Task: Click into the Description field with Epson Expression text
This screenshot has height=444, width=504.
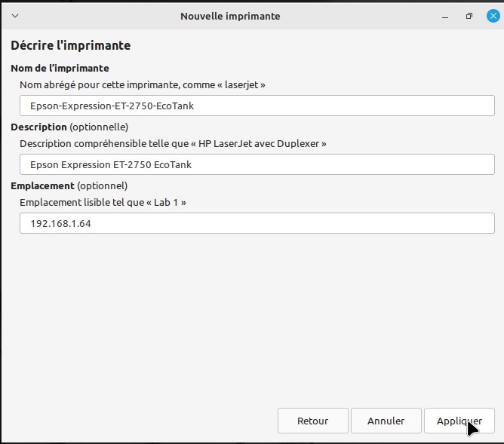Action: [257, 164]
